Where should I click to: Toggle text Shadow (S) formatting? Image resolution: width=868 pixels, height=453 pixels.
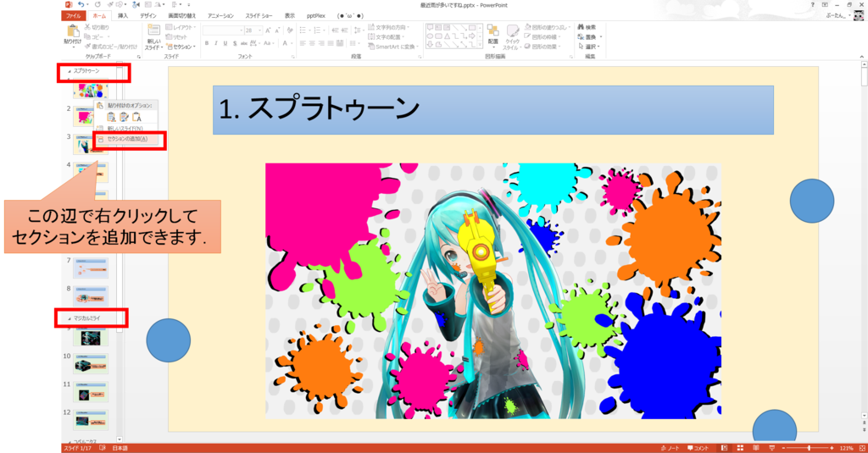pos(235,43)
